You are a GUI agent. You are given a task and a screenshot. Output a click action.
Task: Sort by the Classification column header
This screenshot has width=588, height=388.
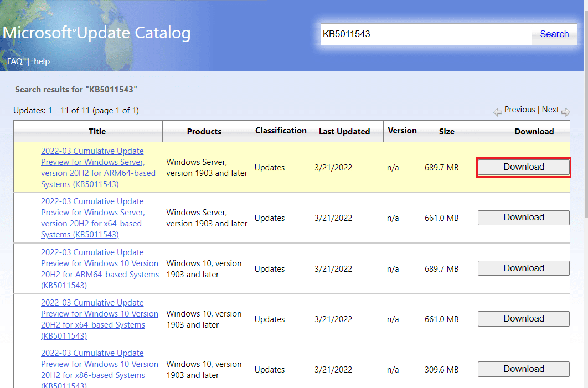[281, 131]
